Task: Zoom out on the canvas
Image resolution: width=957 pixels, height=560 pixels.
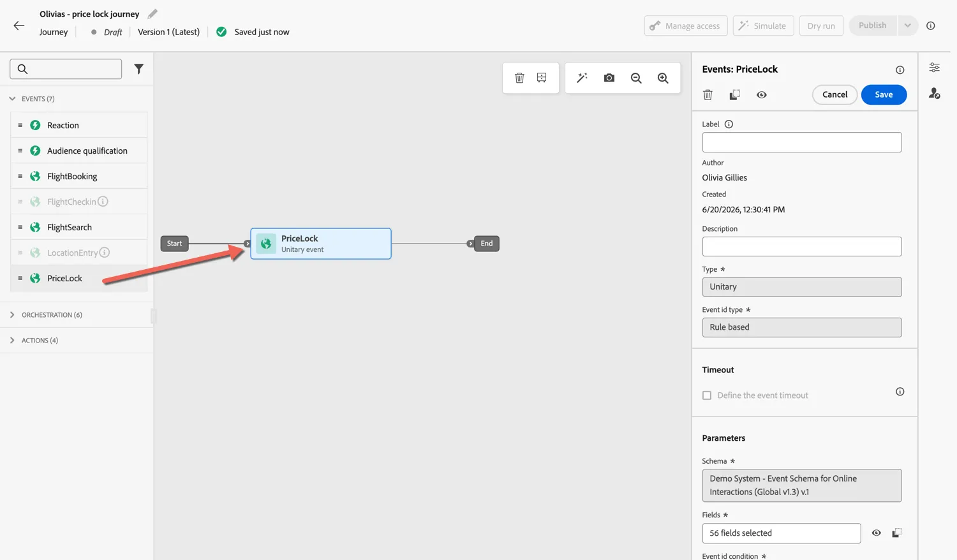Action: [636, 78]
